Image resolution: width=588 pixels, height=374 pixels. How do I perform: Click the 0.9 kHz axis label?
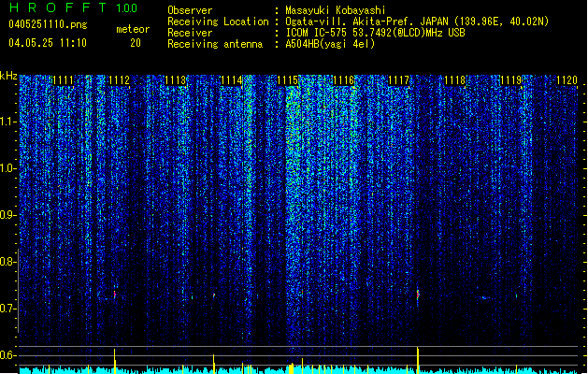8,215
